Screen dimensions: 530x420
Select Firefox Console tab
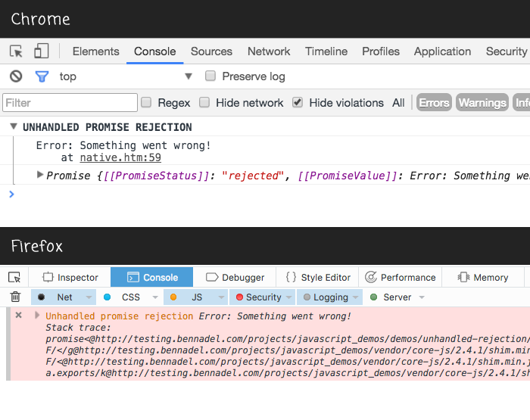click(151, 278)
